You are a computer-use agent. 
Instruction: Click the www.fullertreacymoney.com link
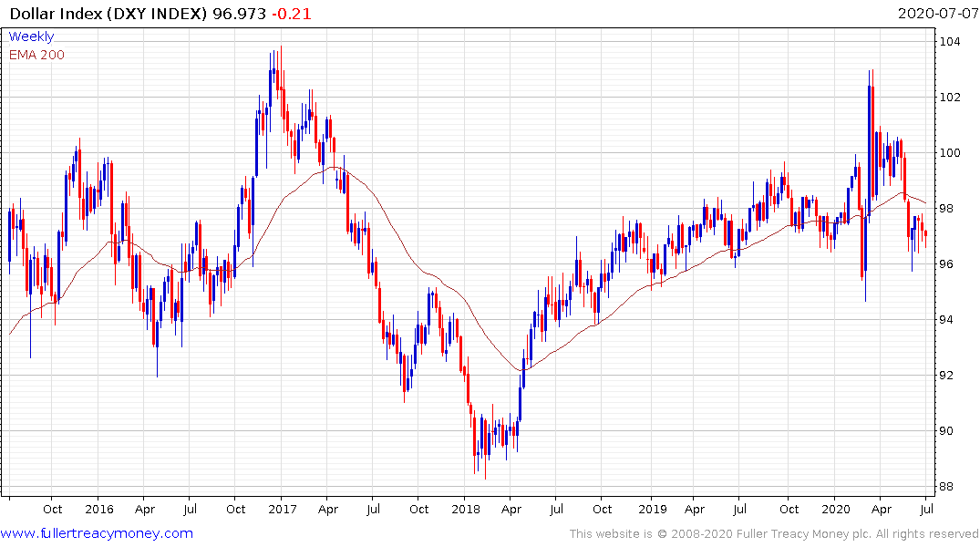click(x=97, y=533)
